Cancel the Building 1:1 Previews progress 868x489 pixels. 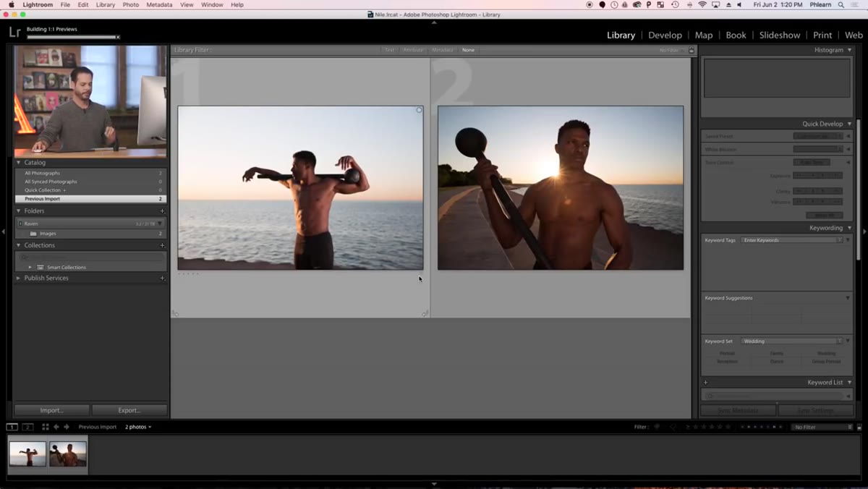[x=118, y=37]
